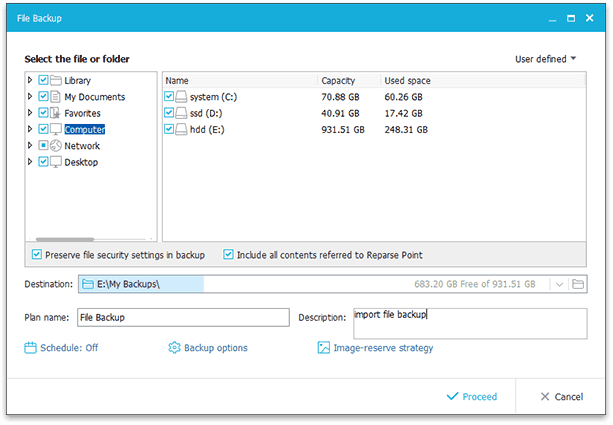Viewport: 613px width, 425px height.
Task: Toggle Preserve file security settings checkbox
Action: click(37, 255)
